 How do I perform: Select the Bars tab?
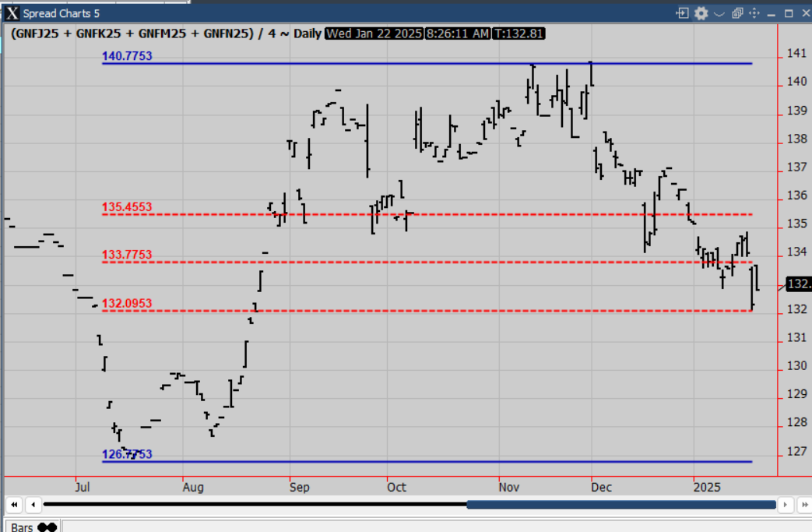[32, 527]
